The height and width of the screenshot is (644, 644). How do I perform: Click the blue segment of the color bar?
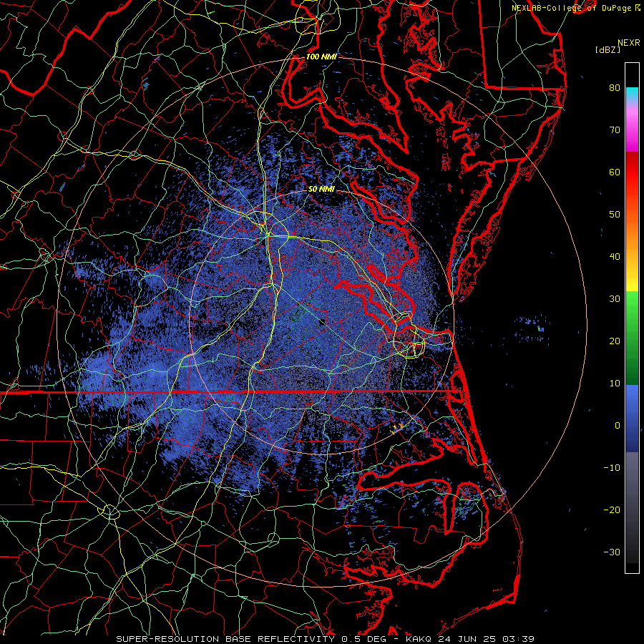click(632, 419)
